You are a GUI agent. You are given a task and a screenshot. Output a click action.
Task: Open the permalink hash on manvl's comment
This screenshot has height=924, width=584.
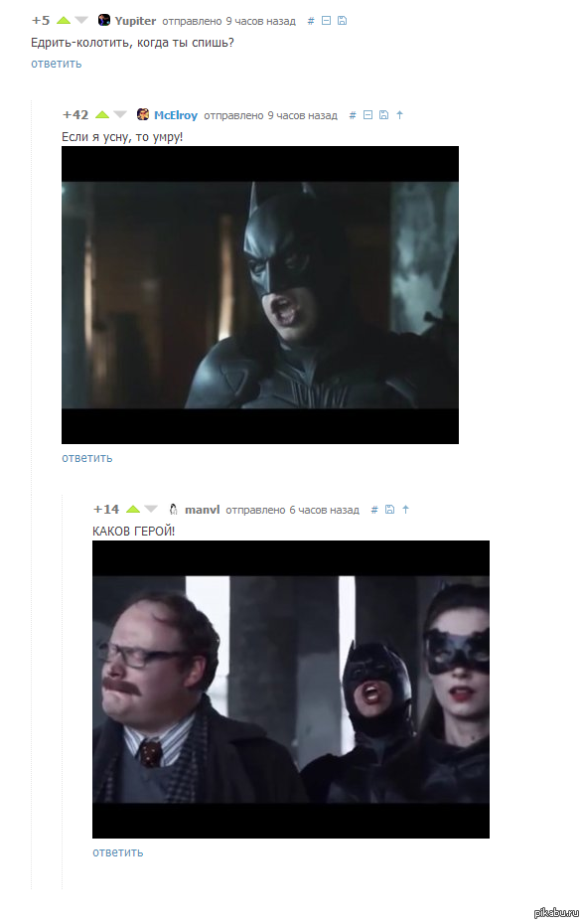pos(374,510)
